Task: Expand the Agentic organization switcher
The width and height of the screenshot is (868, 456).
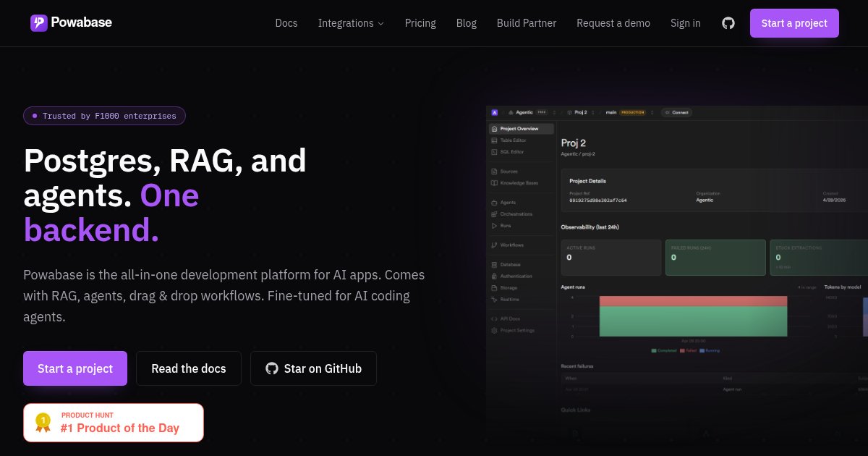Action: coord(532,113)
